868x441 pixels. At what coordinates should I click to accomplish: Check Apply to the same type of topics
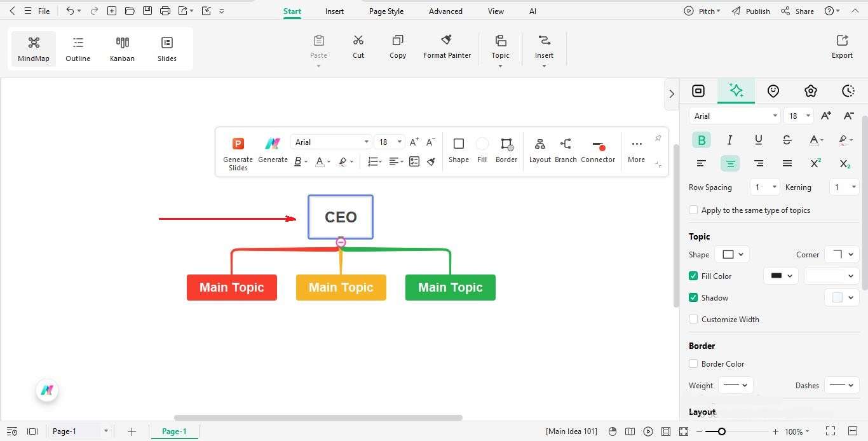click(x=693, y=210)
